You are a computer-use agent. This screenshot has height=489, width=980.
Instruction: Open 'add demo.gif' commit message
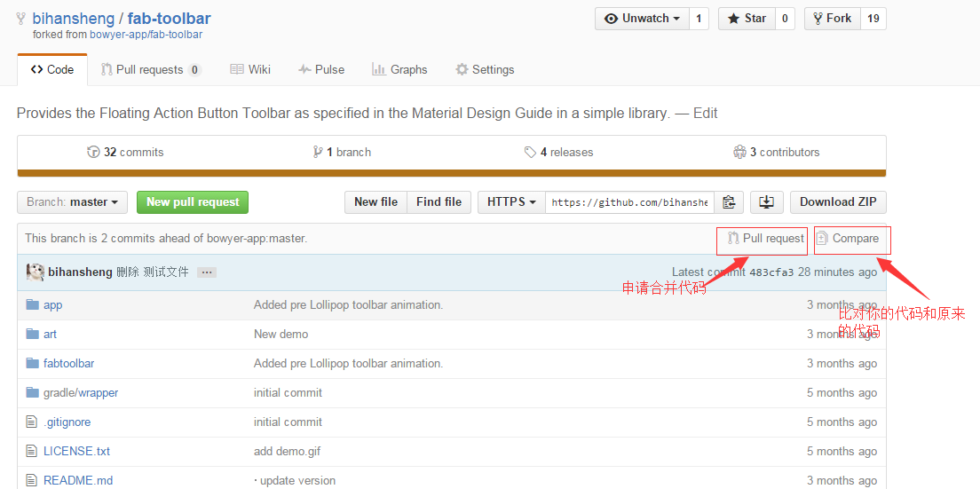287,451
